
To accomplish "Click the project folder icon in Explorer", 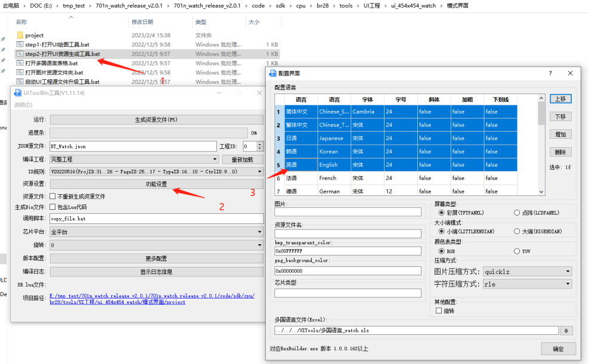I will coord(20,35).
